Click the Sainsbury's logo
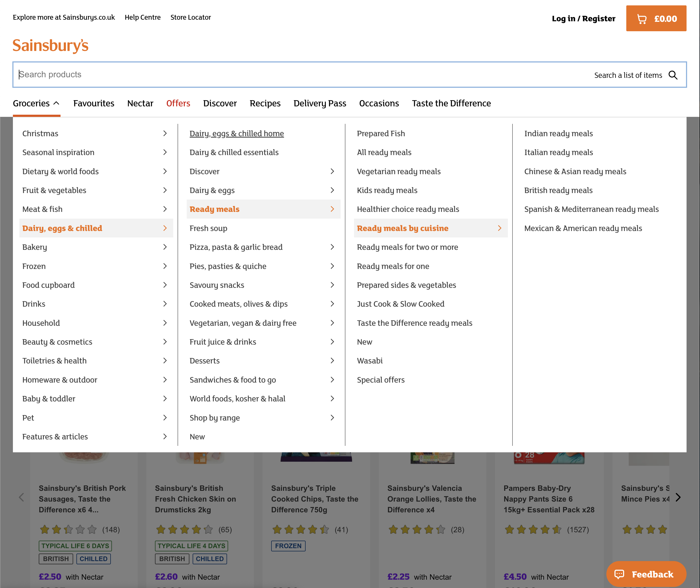Viewport: 700px width, 588px height. [x=50, y=46]
